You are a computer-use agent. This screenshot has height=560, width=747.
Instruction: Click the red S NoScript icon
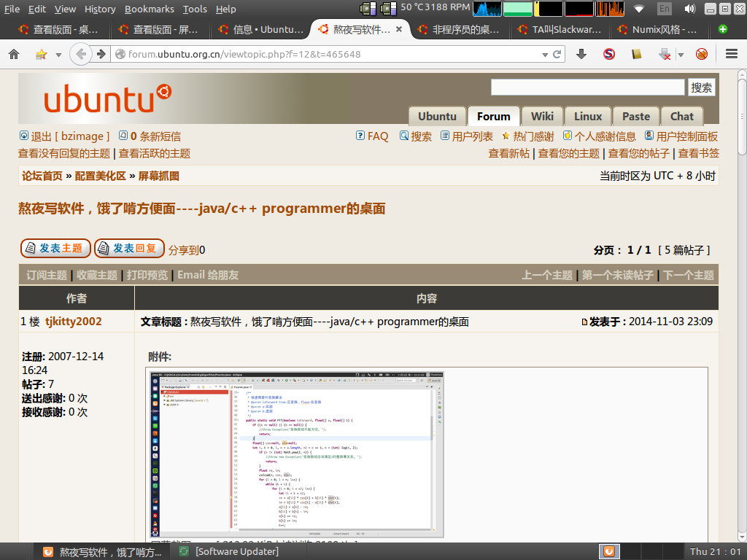(609, 54)
